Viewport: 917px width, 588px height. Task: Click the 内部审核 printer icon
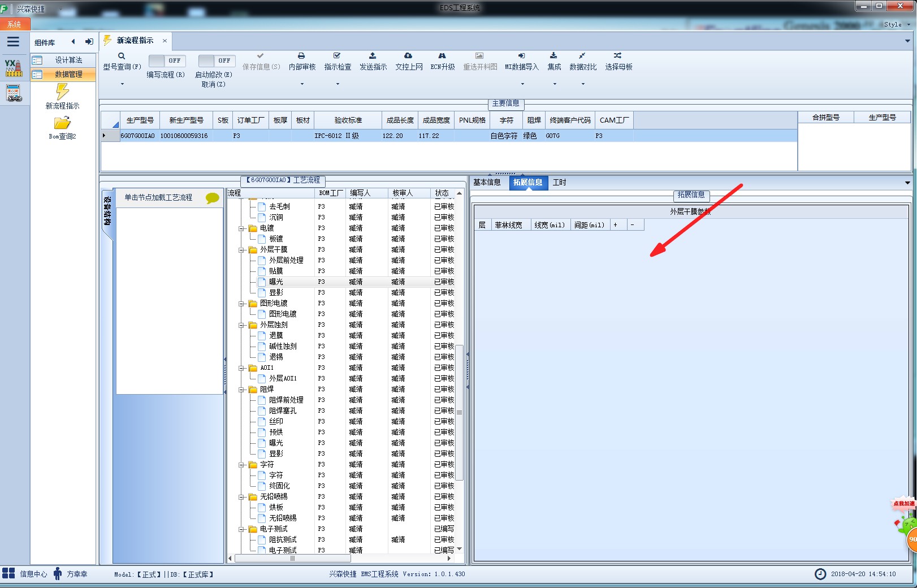click(x=301, y=56)
